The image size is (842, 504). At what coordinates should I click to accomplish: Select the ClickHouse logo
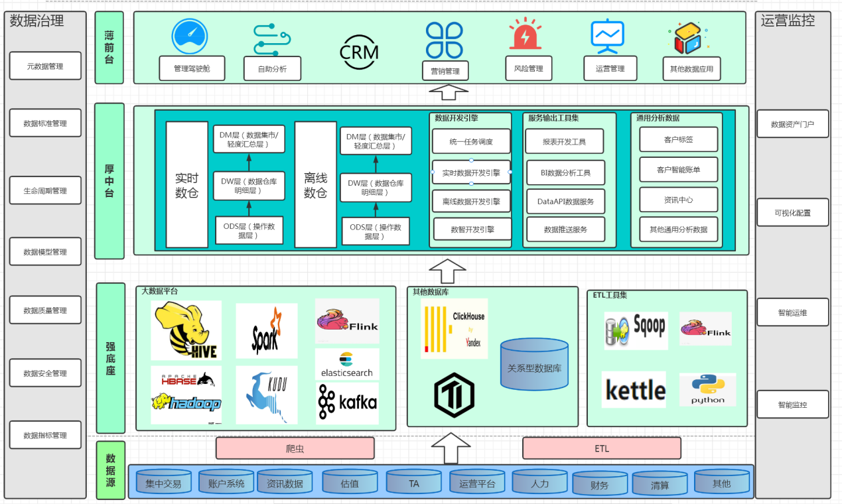(x=455, y=329)
